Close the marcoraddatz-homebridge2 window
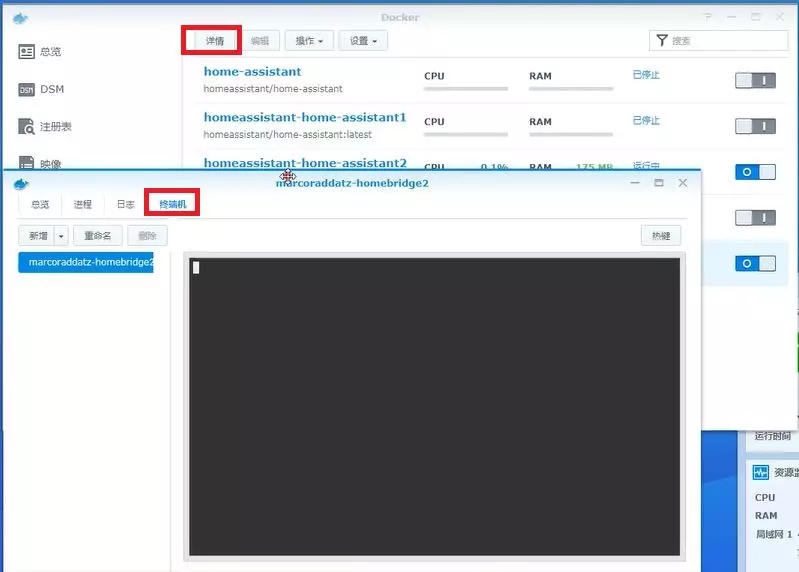799x572 pixels. pos(683,182)
